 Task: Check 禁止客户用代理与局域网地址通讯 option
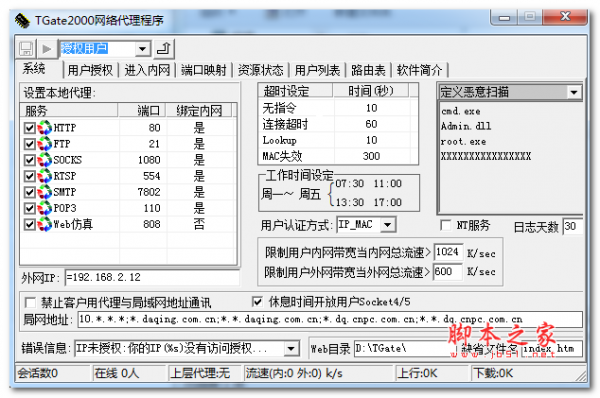30,303
